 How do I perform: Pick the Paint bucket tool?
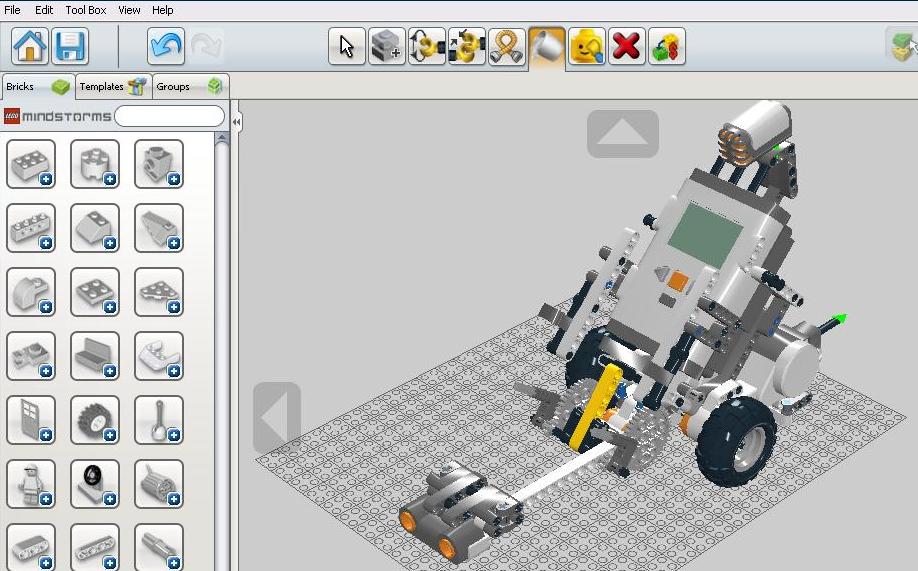(x=547, y=46)
